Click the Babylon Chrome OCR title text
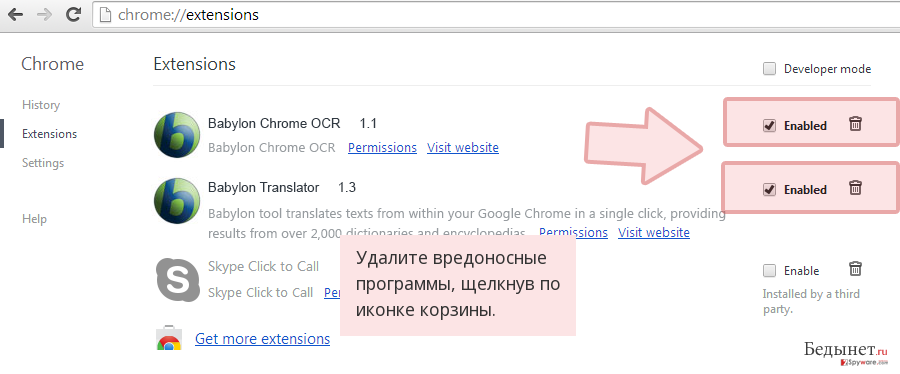Image resolution: width=900 pixels, height=374 pixels. point(274,123)
